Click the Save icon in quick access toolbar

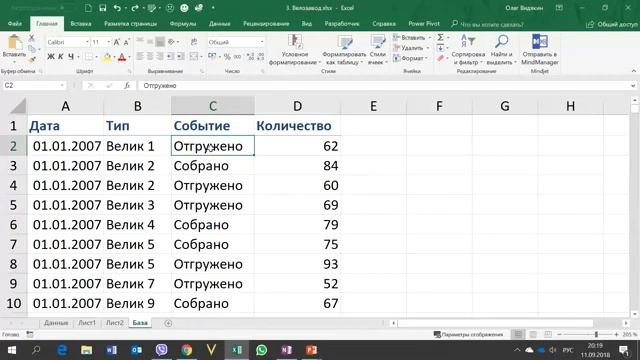pyautogui.click(x=102, y=8)
